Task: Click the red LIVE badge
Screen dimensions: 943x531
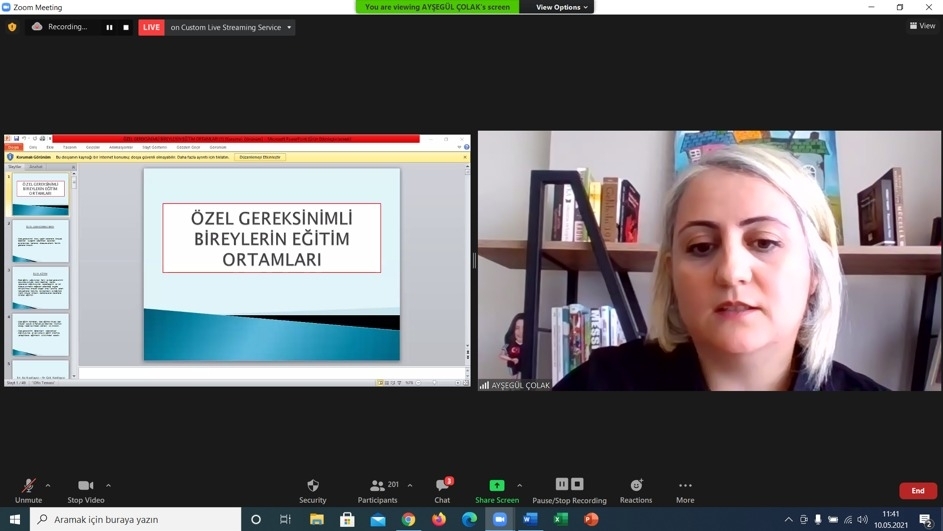Action: [x=152, y=27]
